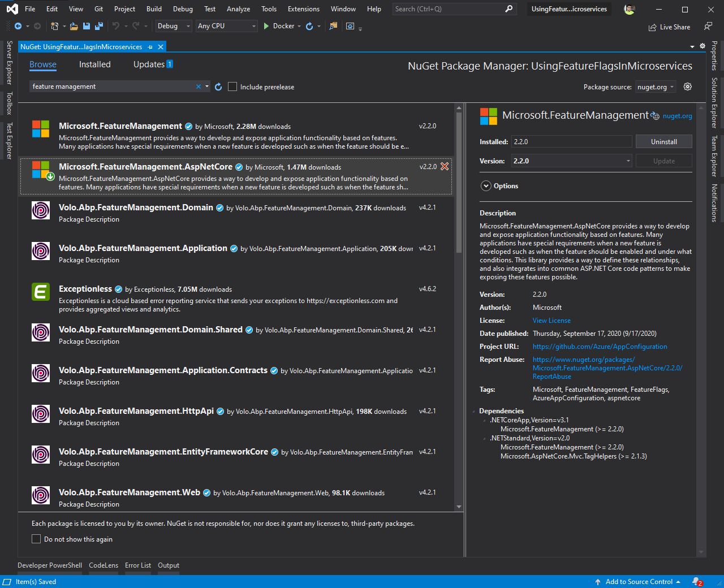This screenshot has height=588, width=724.
Task: Click the user account avatar
Action: click(630, 9)
